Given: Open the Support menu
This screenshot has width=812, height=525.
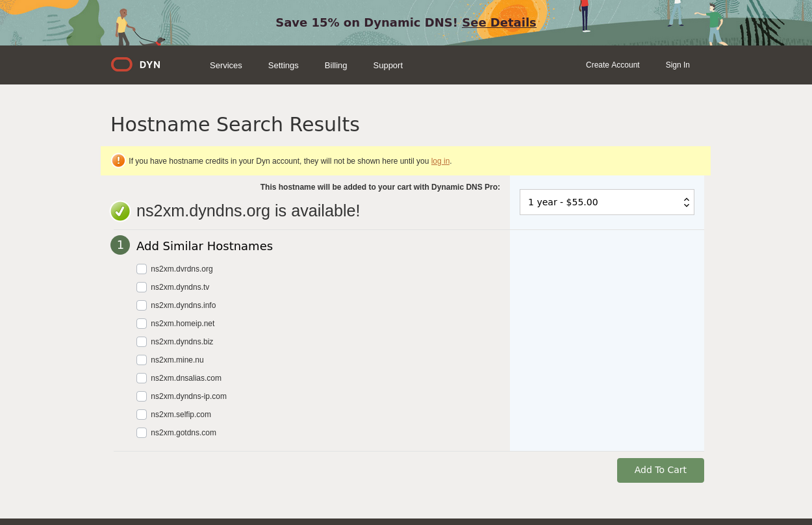Looking at the screenshot, I should coord(388,65).
